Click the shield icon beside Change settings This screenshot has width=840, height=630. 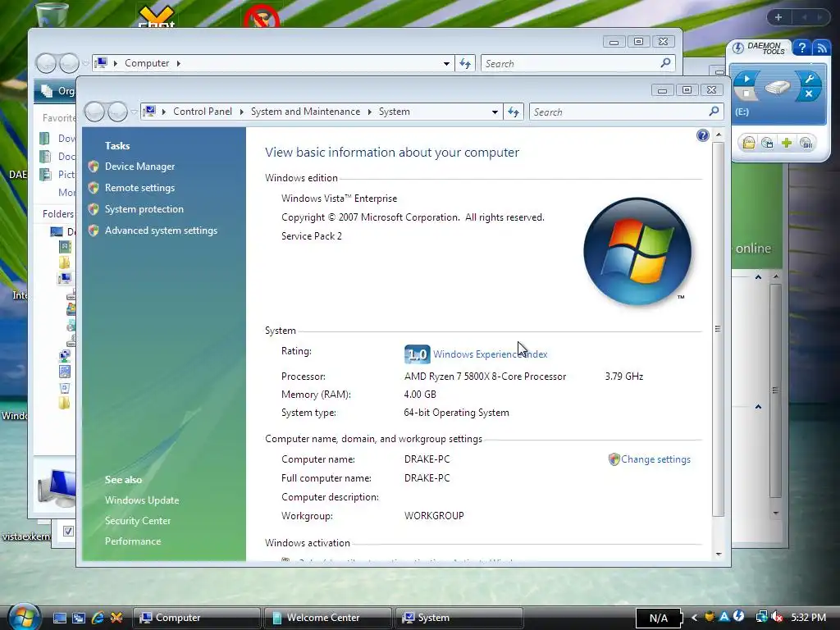614,459
